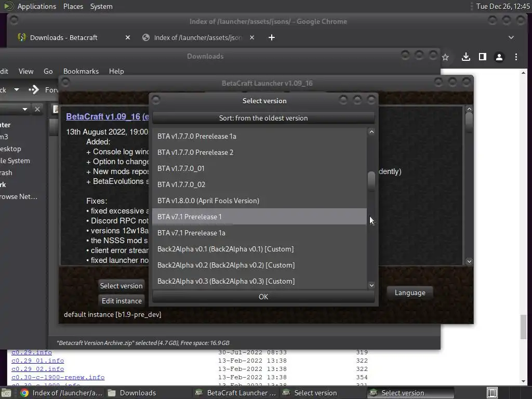The height and width of the screenshot is (399, 532).
Task: Open Language button in BetaCraft Launcher
Action: 410,292
